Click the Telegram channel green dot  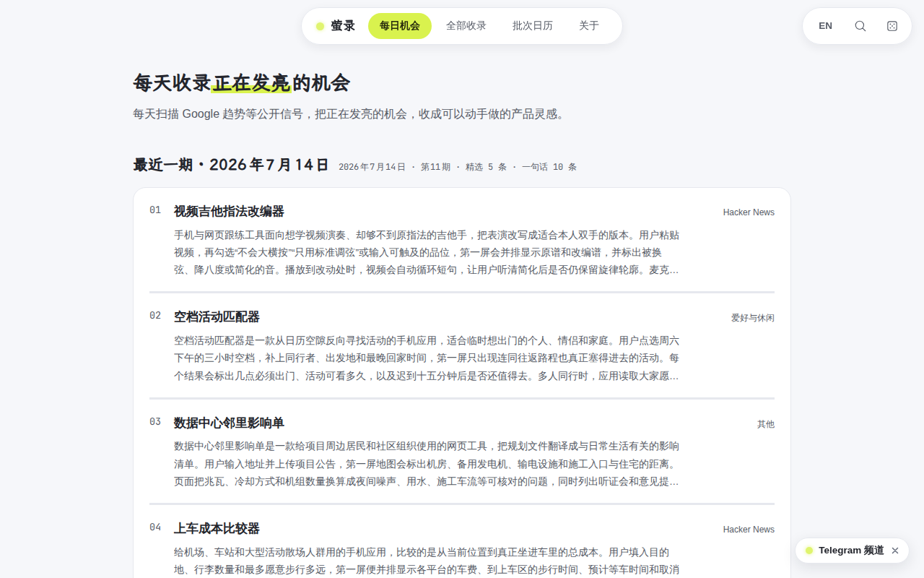pos(809,551)
